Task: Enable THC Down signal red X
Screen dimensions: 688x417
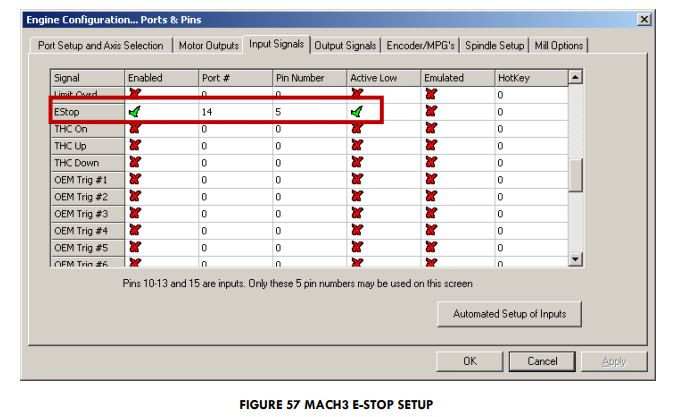Action: pos(135,163)
